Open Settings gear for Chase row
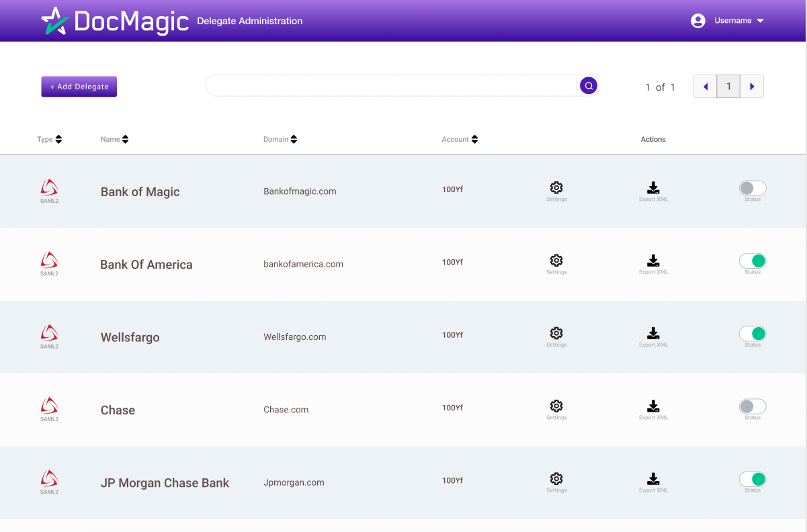Image resolution: width=807 pixels, height=532 pixels. (x=556, y=406)
